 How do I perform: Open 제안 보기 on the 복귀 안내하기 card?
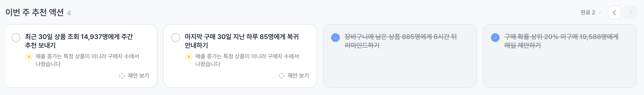294,76
